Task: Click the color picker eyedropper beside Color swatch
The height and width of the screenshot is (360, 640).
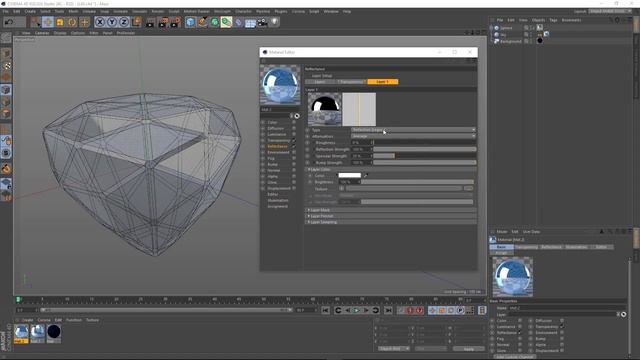Action: (x=366, y=176)
